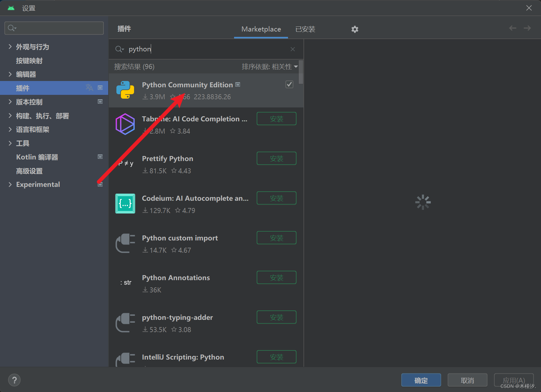
Task: Select python-typing-adder plugin name
Action: point(178,317)
